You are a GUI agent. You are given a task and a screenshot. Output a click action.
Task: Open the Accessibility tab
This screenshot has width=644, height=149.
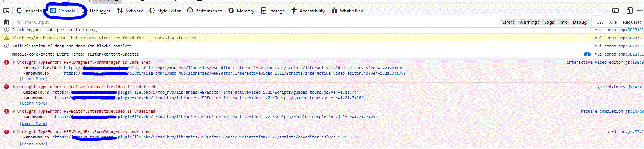pyautogui.click(x=308, y=11)
